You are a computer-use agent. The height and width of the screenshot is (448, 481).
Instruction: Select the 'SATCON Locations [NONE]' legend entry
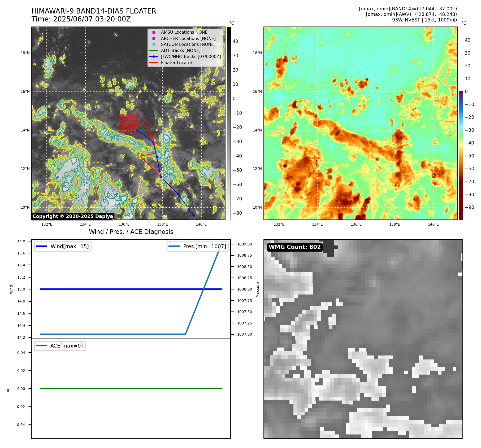tap(188, 45)
